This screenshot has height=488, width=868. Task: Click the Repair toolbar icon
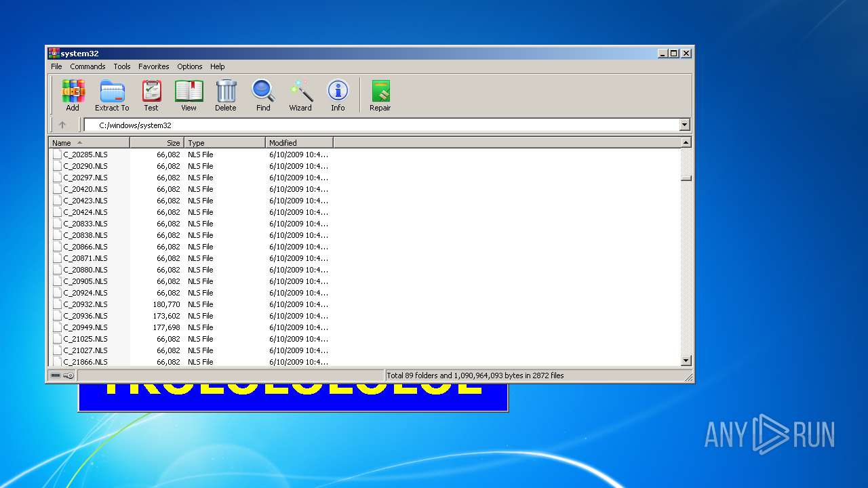(380, 91)
